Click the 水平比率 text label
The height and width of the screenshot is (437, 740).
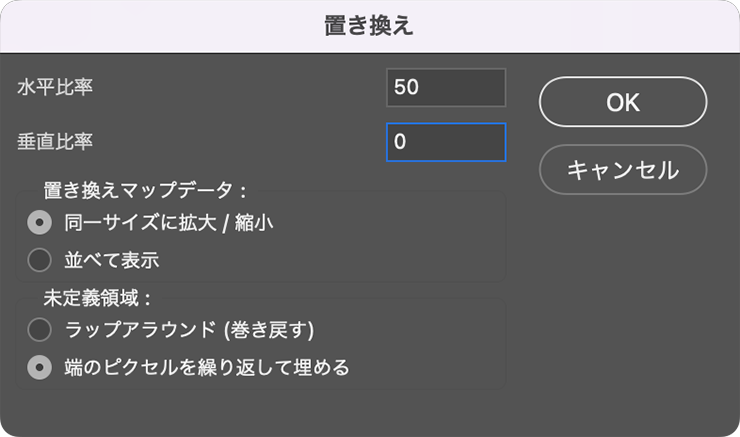point(55,87)
